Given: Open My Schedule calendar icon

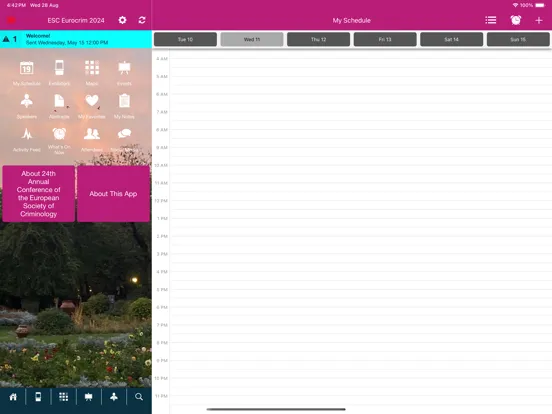Looking at the screenshot, I should (27, 68).
